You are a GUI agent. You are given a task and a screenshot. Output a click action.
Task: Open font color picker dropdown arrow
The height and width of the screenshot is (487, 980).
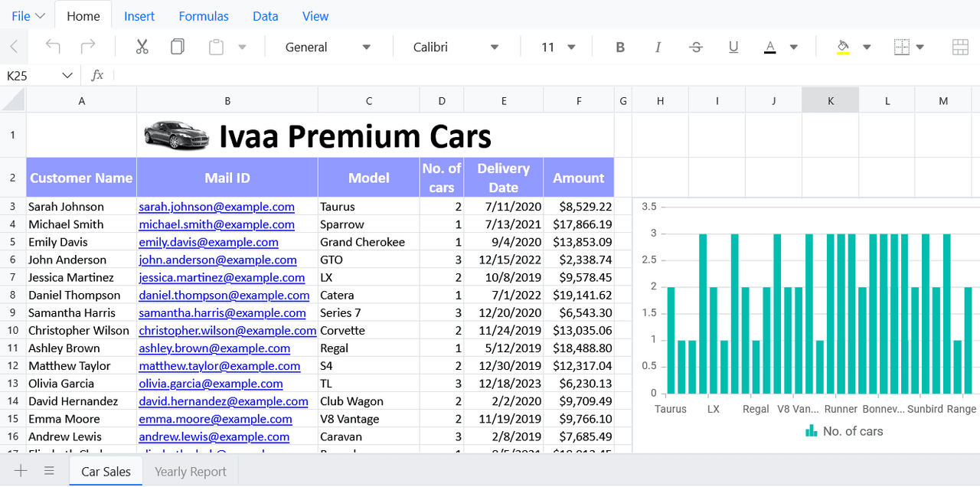794,47
